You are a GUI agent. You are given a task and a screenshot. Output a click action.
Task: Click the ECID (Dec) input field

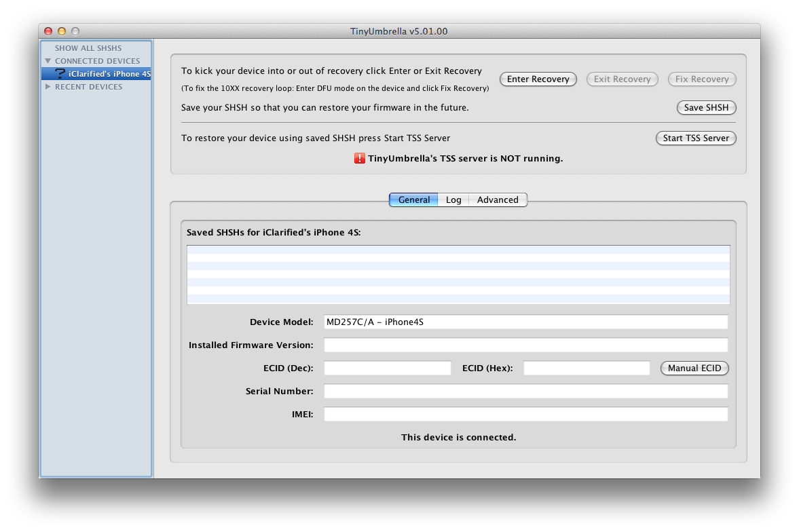387,368
